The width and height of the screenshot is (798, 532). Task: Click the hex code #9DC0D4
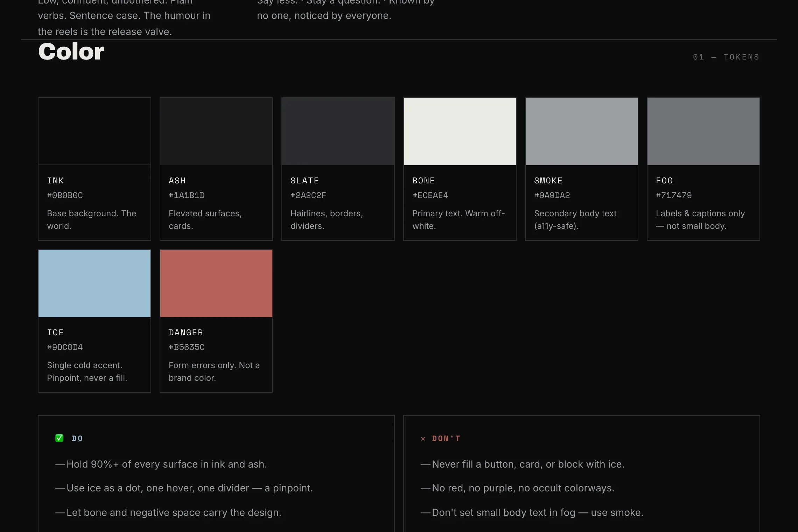point(65,347)
